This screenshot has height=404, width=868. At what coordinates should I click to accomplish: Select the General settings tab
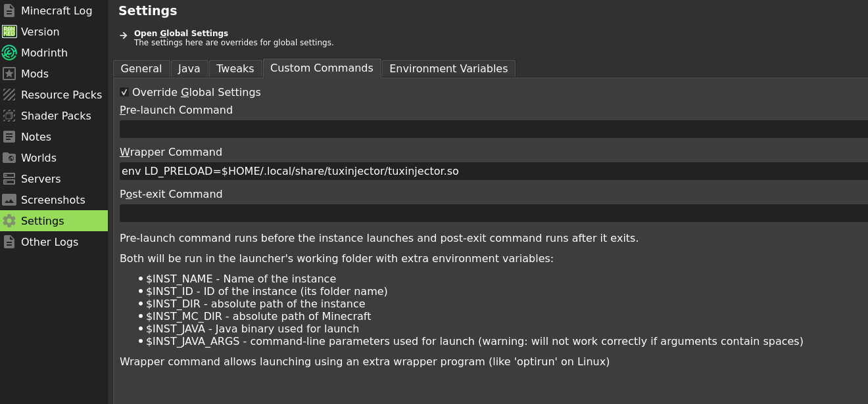pyautogui.click(x=141, y=68)
